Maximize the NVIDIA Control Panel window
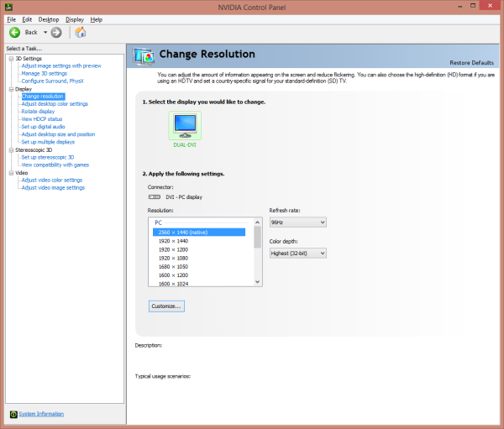The width and height of the screenshot is (504, 429). click(x=473, y=6)
